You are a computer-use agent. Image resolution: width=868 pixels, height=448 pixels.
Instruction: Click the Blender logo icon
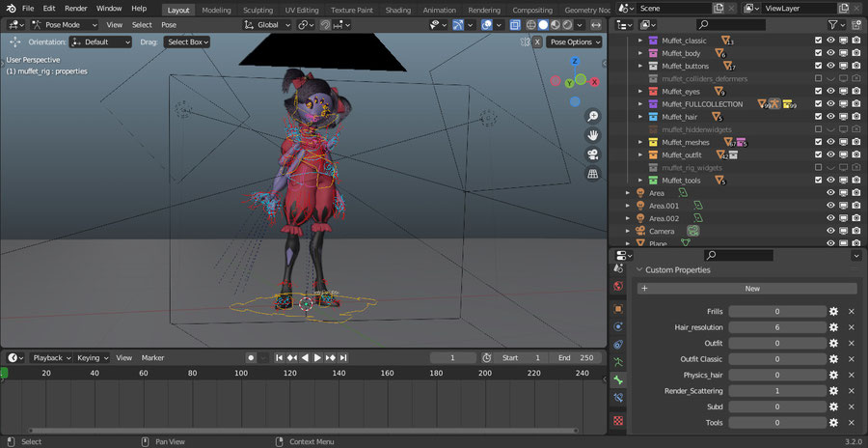(11, 9)
